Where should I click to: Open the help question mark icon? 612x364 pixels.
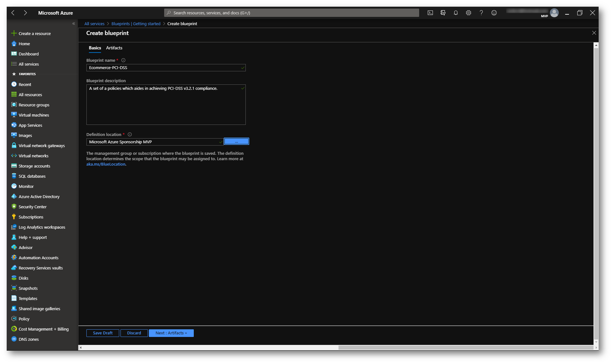tap(481, 13)
